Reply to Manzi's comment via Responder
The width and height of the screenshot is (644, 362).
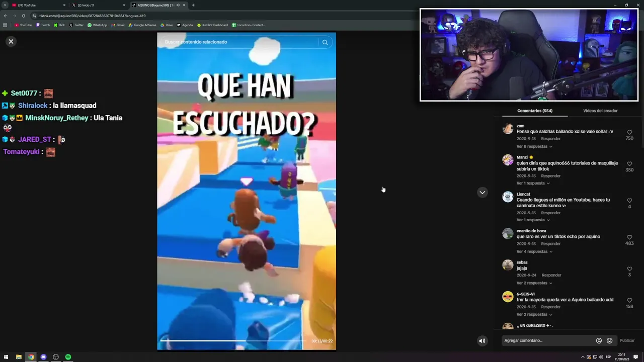pyautogui.click(x=550, y=176)
